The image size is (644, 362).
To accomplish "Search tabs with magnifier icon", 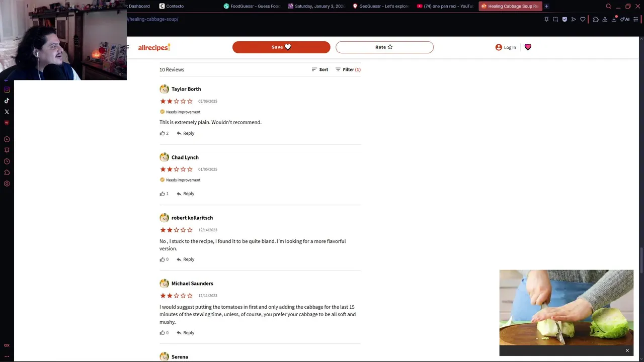I will tap(608, 6).
